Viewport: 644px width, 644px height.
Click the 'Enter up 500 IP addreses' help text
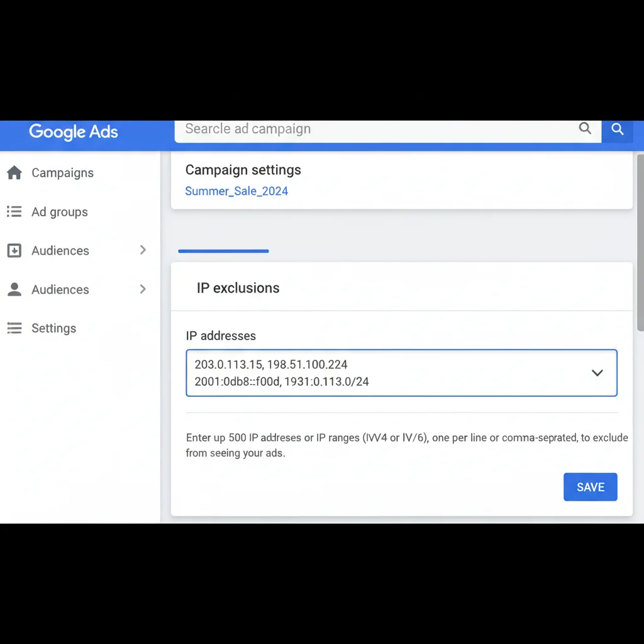click(x=407, y=445)
